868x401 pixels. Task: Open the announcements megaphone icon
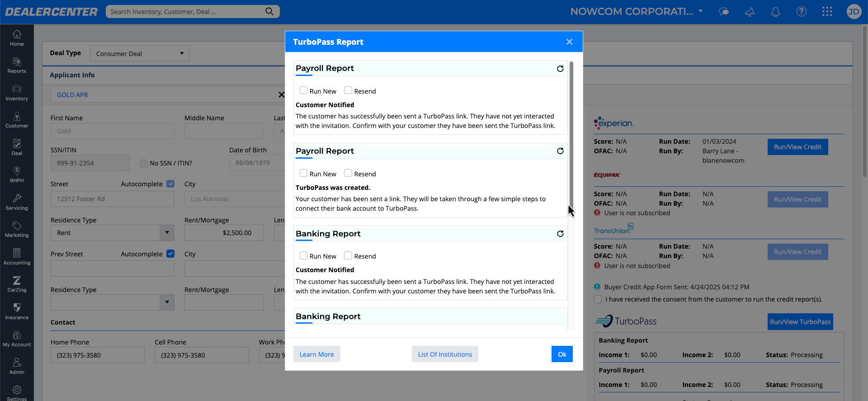750,12
